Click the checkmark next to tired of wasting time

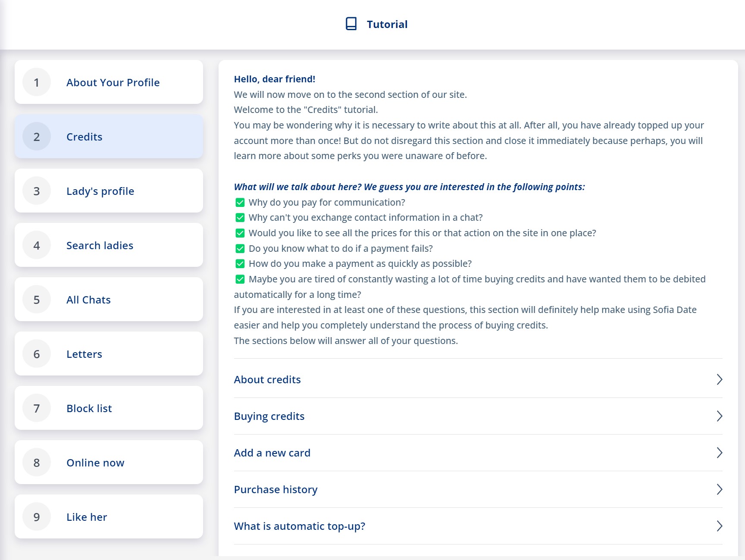pyautogui.click(x=240, y=279)
